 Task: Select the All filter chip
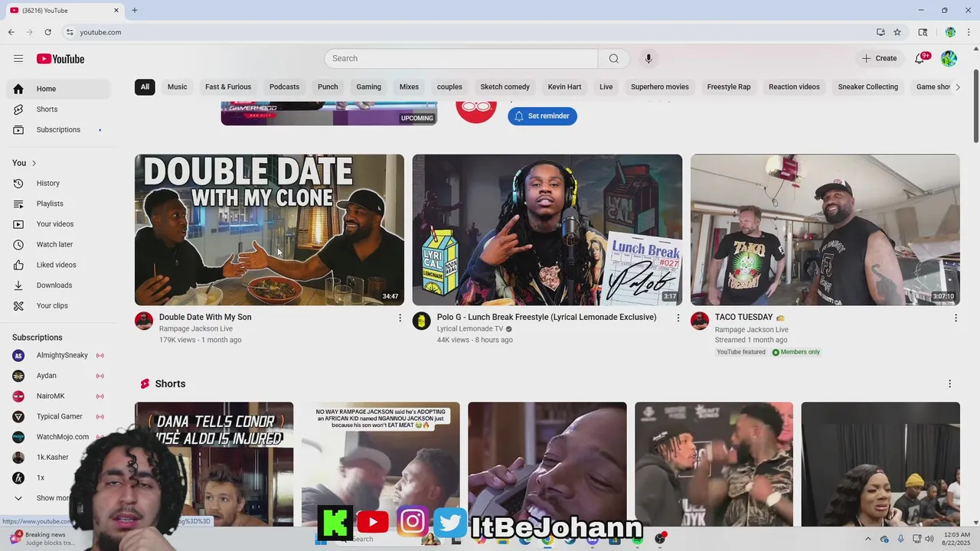(x=145, y=87)
